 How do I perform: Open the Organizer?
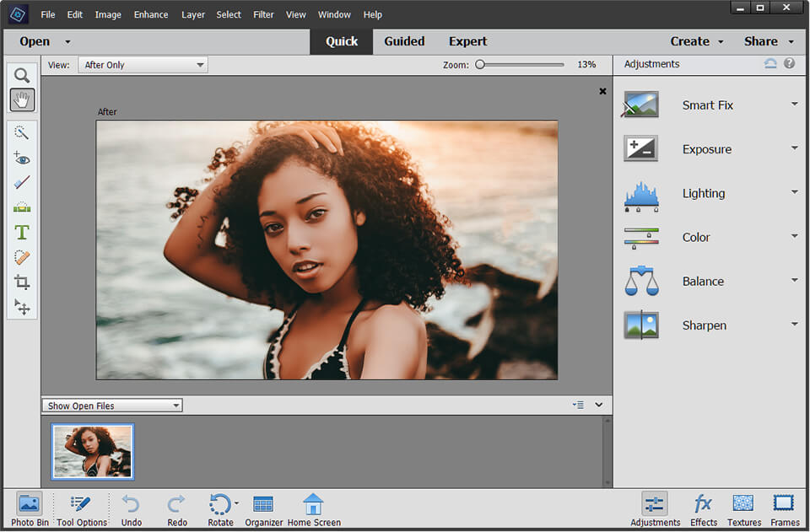coord(262,508)
